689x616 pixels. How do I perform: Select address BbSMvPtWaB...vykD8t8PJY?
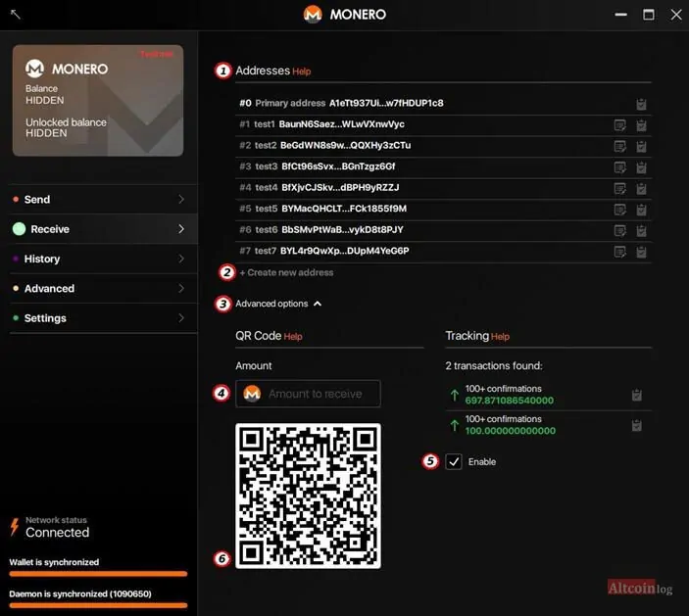pos(443,230)
